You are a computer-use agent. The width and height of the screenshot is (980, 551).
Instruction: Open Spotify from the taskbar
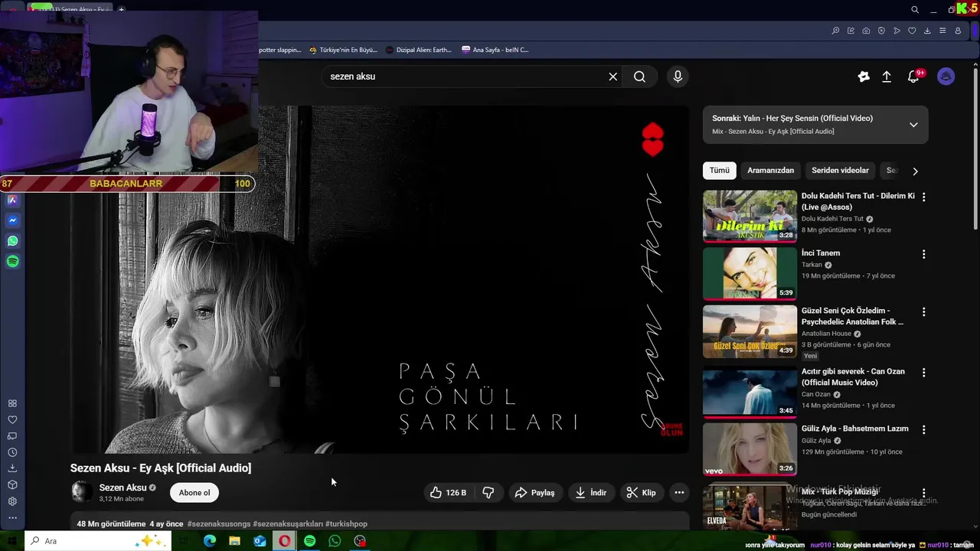pos(309,541)
